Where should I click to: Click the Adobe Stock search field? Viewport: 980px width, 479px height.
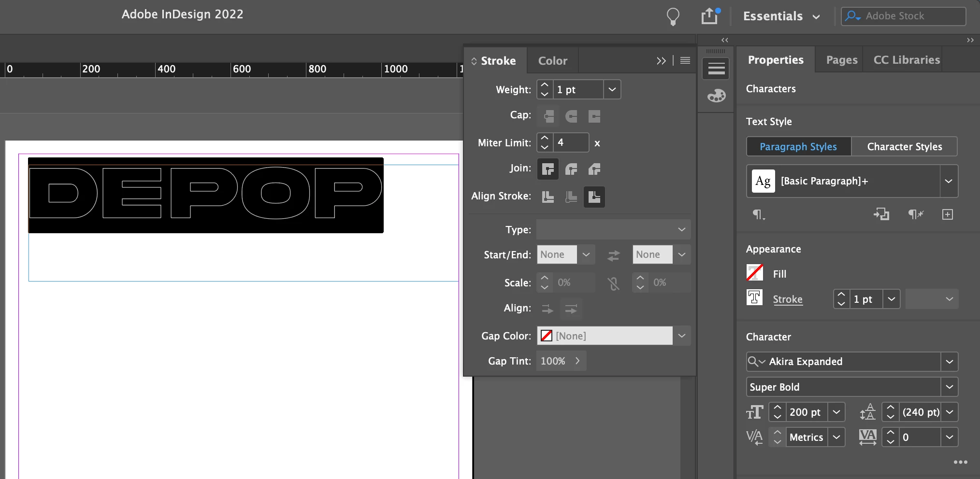(x=904, y=16)
